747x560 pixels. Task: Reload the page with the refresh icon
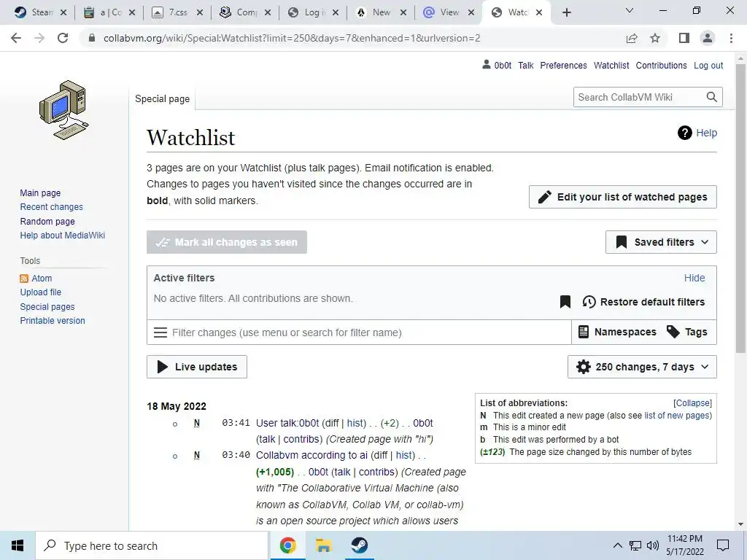pyautogui.click(x=63, y=38)
